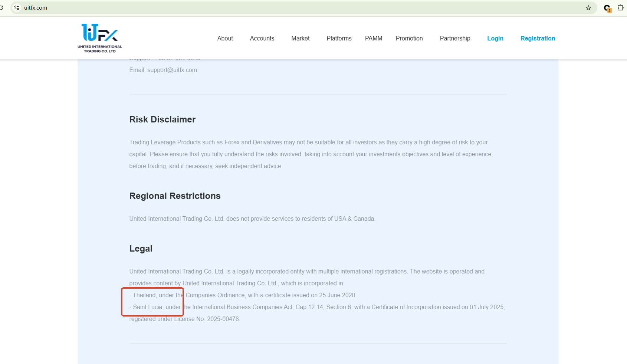Click the Registration link
Image resolution: width=627 pixels, height=364 pixels.
pyautogui.click(x=538, y=38)
